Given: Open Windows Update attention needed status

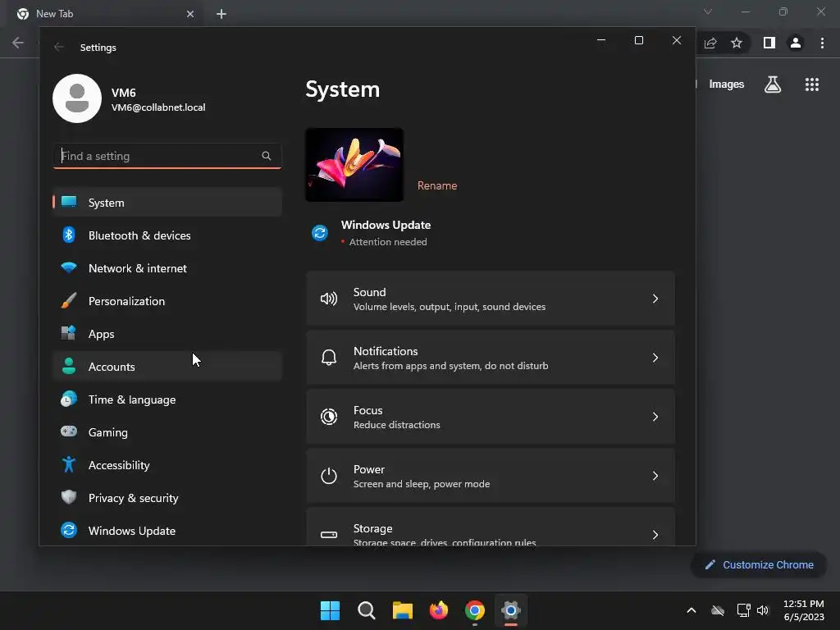Looking at the screenshot, I should (x=372, y=233).
